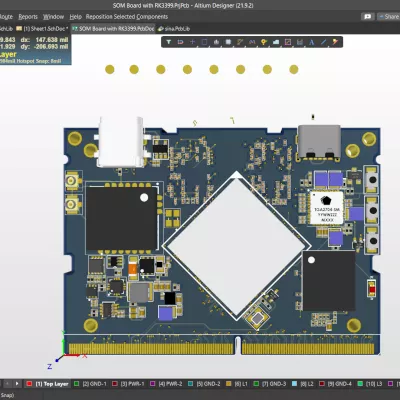The width and height of the screenshot is (400, 400).
Task: Switch to the sina.PcbLib tab
Action: point(174,29)
